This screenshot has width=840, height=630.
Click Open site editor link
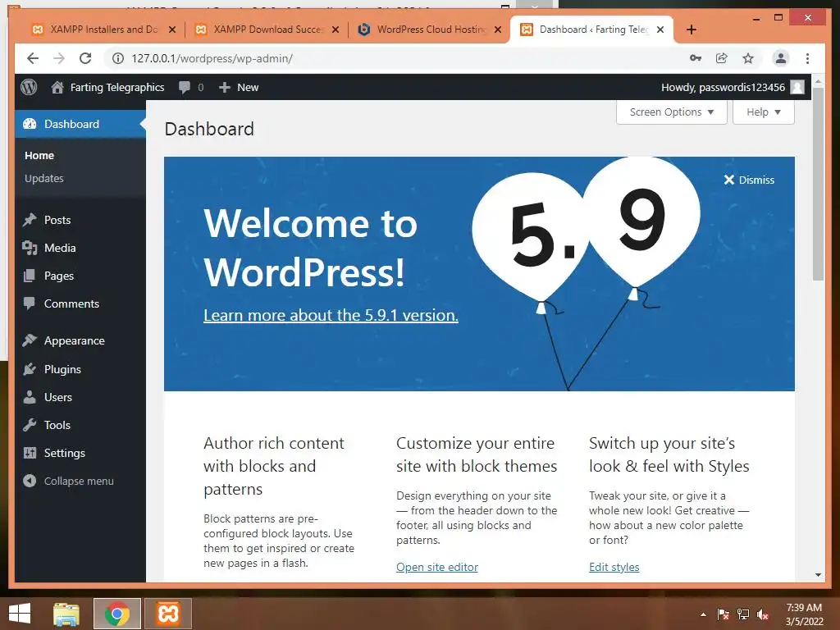pyautogui.click(x=437, y=567)
